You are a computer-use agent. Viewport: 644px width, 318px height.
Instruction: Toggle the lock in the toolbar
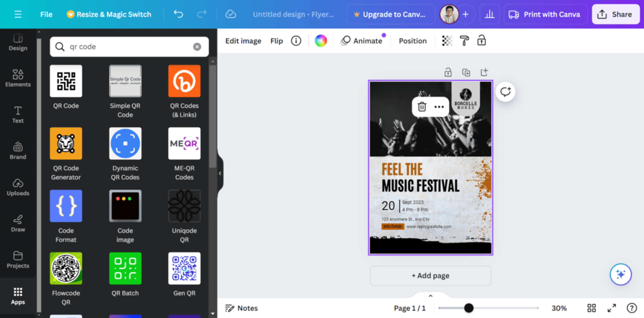[481, 41]
